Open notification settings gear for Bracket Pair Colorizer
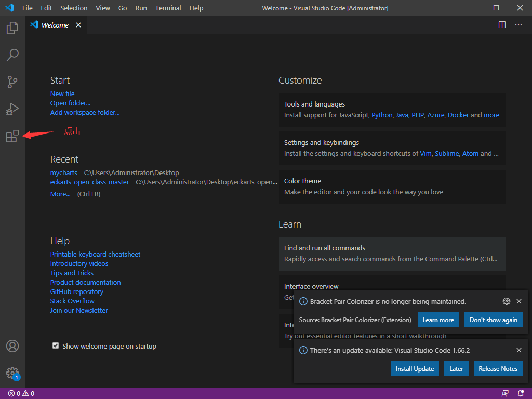The width and height of the screenshot is (532, 399). (x=506, y=301)
